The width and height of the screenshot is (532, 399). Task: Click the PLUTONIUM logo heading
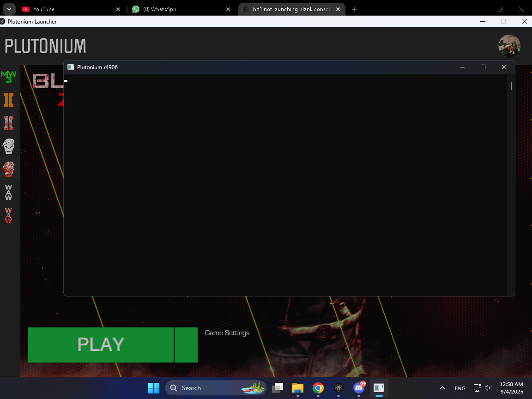point(45,46)
